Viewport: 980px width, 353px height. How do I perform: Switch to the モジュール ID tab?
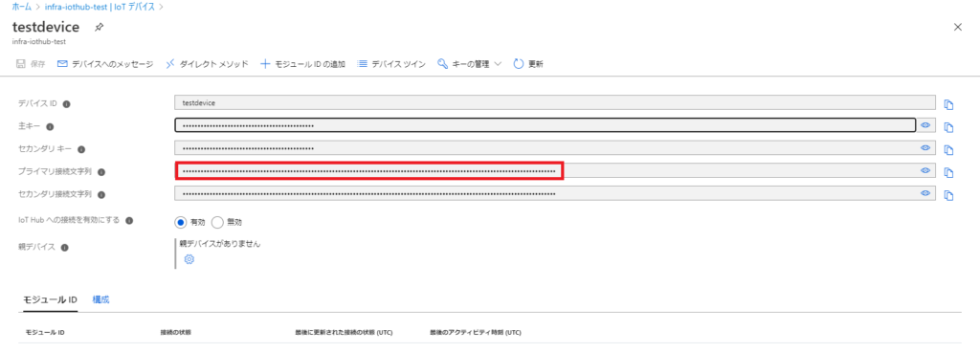tap(51, 299)
